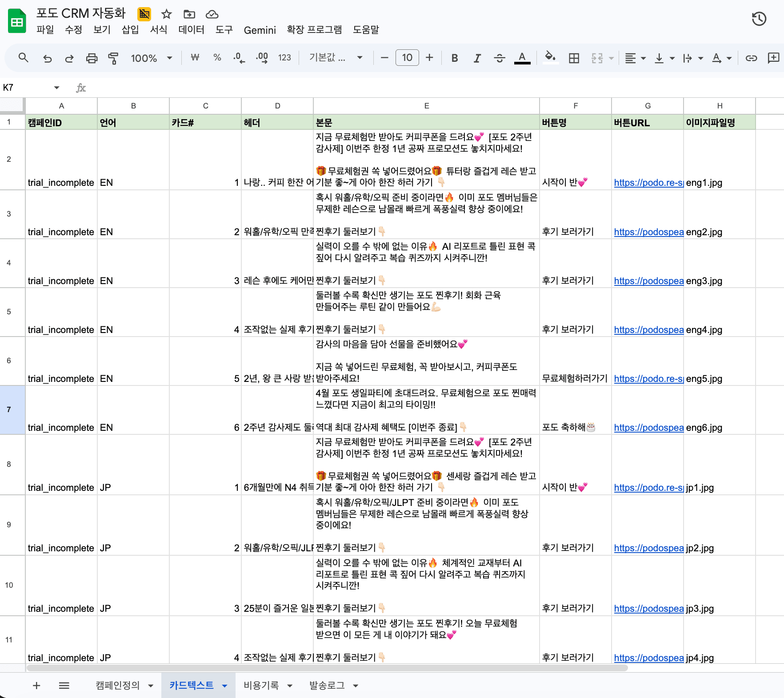Image resolution: width=784 pixels, height=698 pixels.
Task: Open the eng1.jpg row button URL link
Action: [648, 183]
